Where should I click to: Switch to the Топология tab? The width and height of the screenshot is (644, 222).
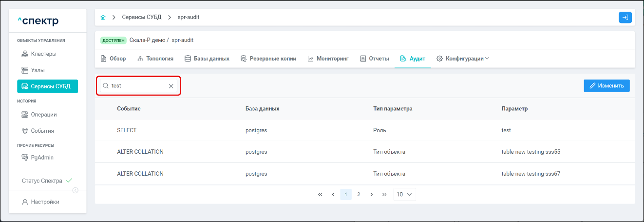pyautogui.click(x=155, y=59)
